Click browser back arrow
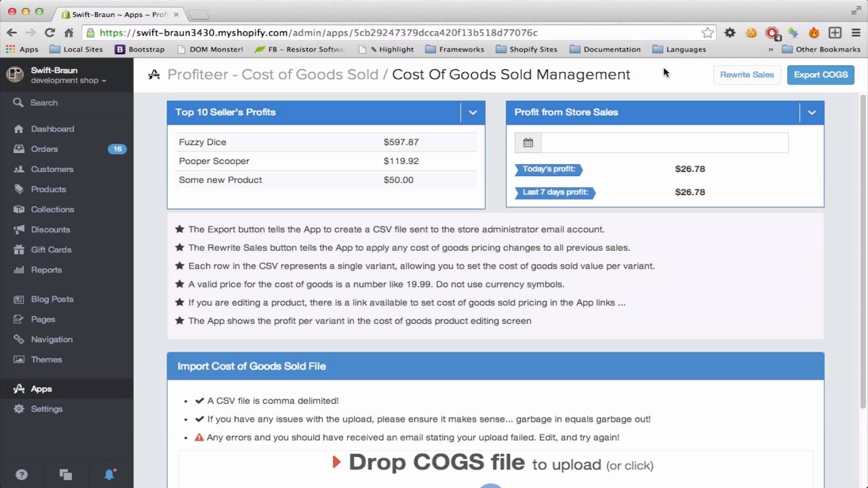868x488 pixels. [x=12, y=33]
